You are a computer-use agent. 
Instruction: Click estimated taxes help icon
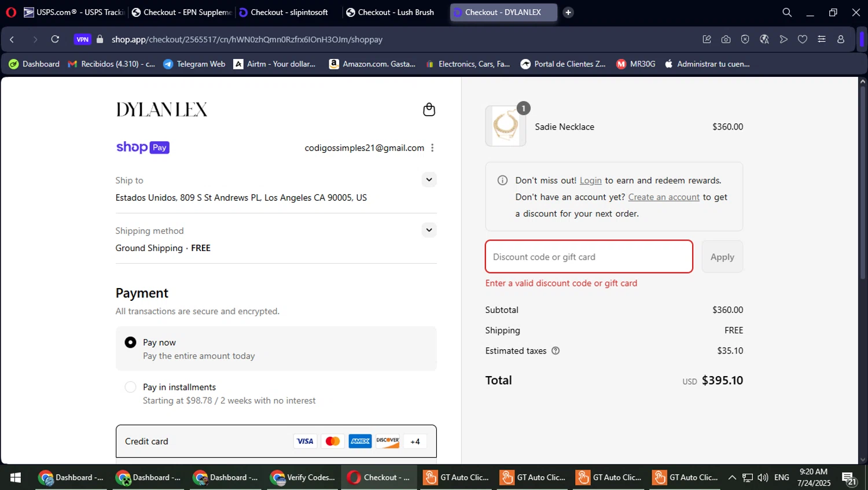click(556, 351)
